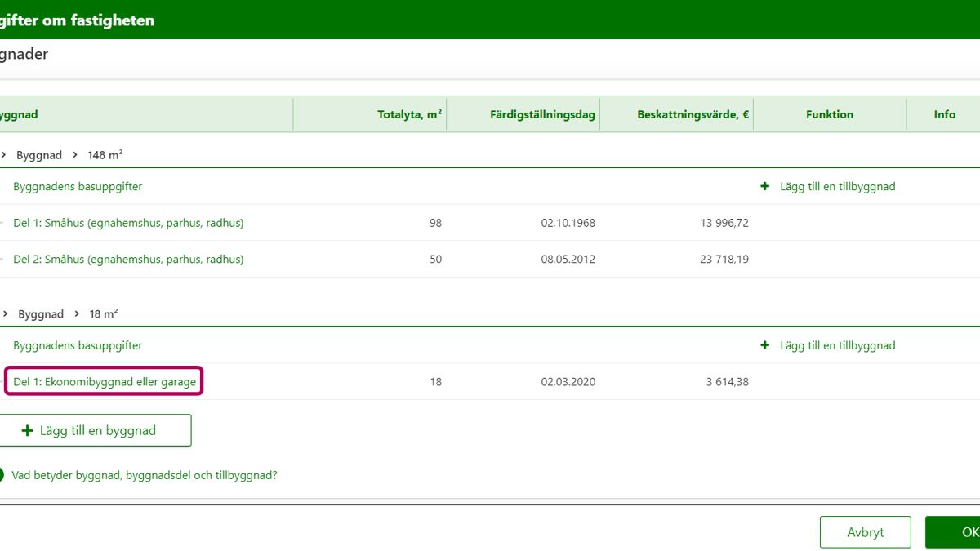Click the plus icon for the 148 m² building's tillbyggnad
Screen dimensions: 980x551
tap(765, 186)
